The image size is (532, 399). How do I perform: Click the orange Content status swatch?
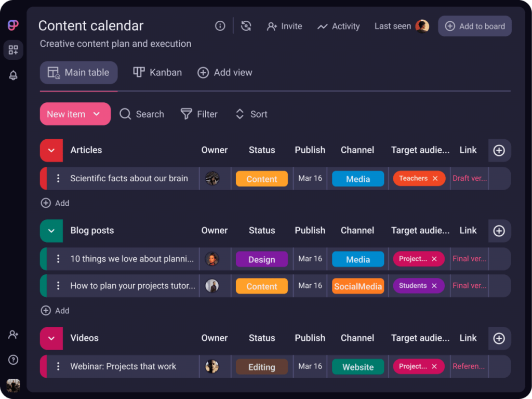pyautogui.click(x=262, y=178)
